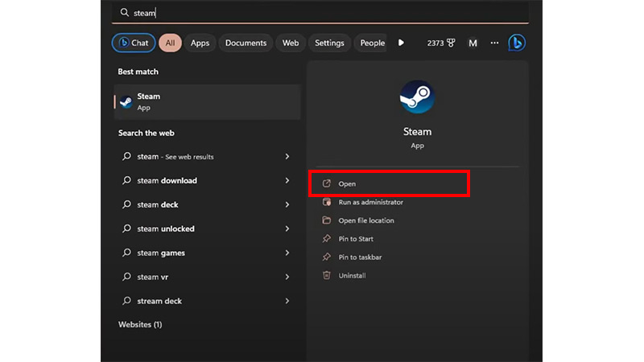Expand the steam vr chevron
The image size is (644, 362).
[x=287, y=277]
